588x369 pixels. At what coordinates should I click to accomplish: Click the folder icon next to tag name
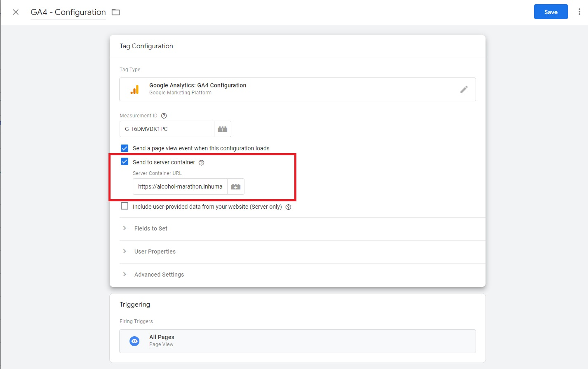[116, 12]
